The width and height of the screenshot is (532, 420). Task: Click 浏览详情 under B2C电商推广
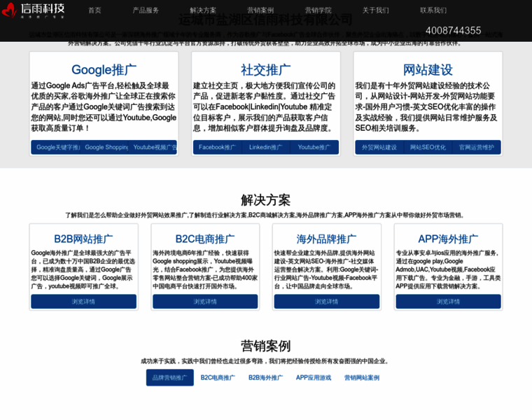pos(205,302)
